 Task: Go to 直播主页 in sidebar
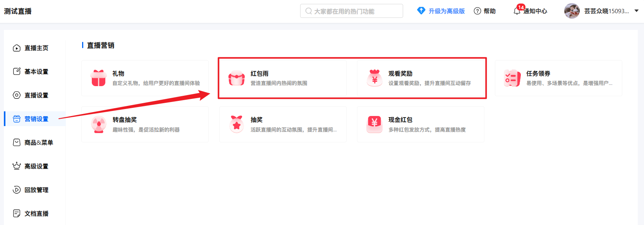[36, 48]
